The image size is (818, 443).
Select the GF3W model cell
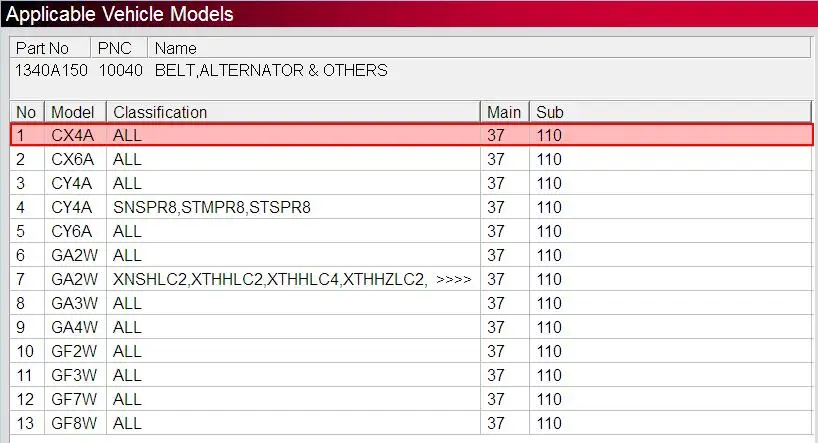pos(74,375)
